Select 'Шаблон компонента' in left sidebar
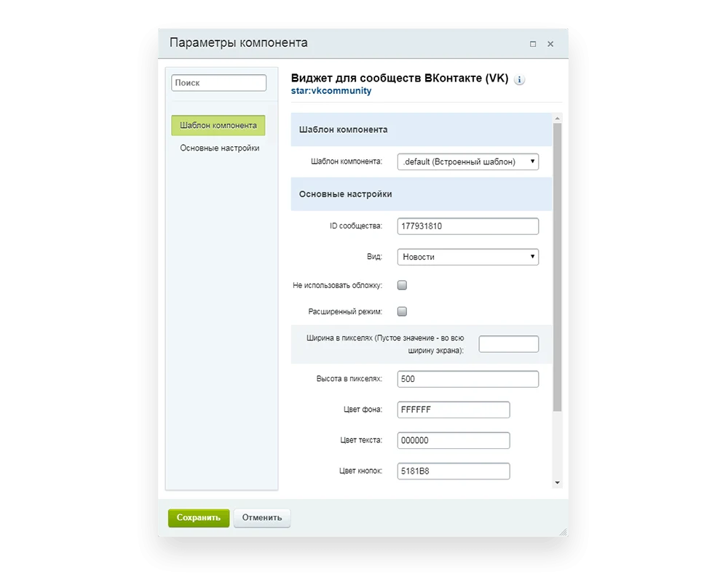 (x=218, y=125)
